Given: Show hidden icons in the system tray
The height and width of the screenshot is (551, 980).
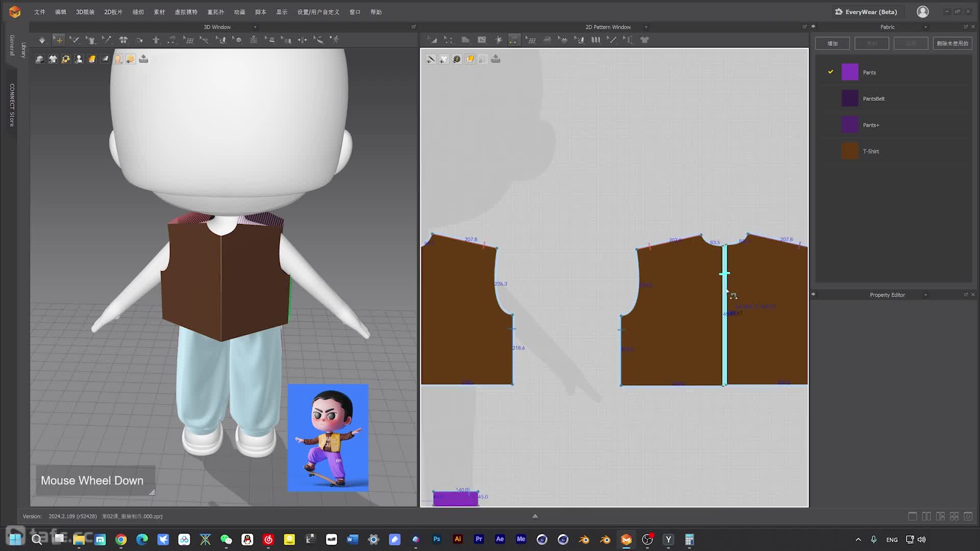Looking at the screenshot, I should (x=858, y=539).
